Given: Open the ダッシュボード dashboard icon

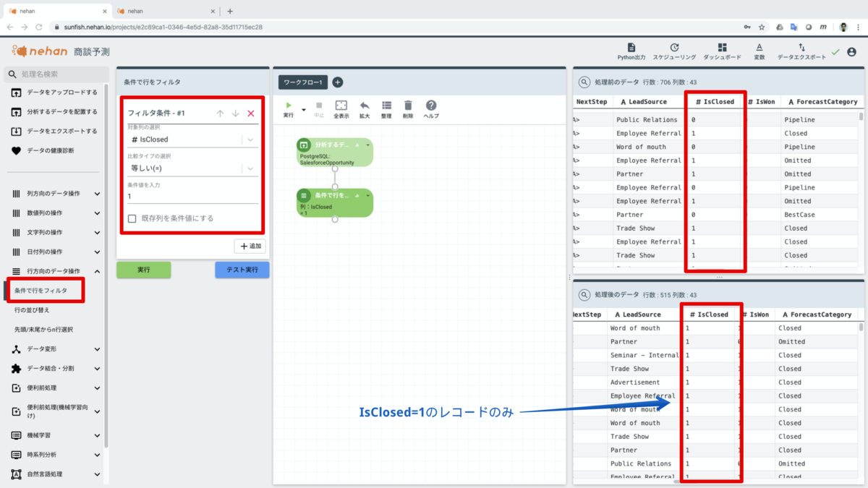Looking at the screenshot, I should [x=722, y=47].
